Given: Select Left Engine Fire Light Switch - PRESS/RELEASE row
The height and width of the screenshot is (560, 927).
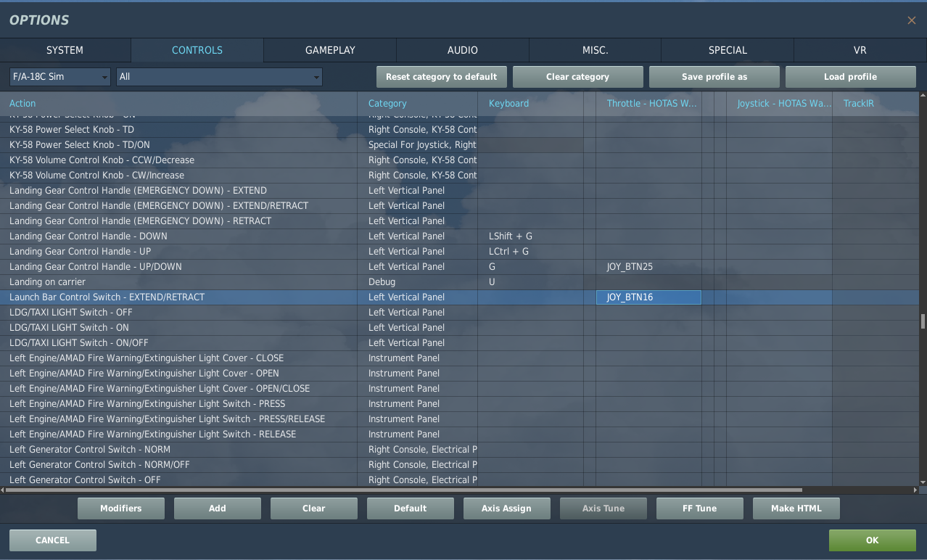Looking at the screenshot, I should 459,419.
